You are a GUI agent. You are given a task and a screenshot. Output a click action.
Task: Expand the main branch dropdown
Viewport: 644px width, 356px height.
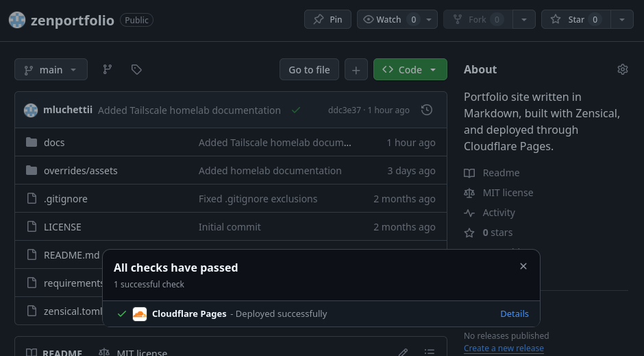[51, 69]
